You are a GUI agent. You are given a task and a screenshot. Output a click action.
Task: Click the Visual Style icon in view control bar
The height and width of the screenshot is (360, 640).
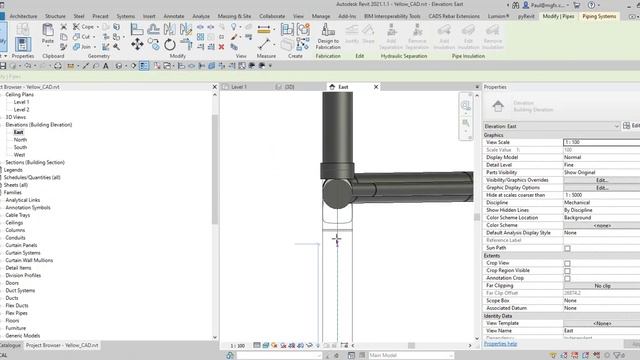point(266,345)
